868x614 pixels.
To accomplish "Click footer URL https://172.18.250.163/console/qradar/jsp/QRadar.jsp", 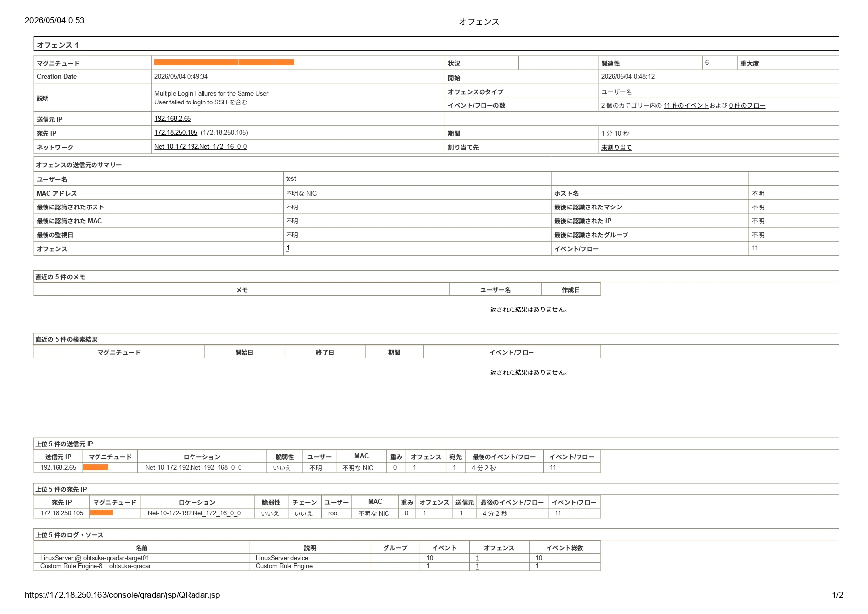I will [122, 595].
